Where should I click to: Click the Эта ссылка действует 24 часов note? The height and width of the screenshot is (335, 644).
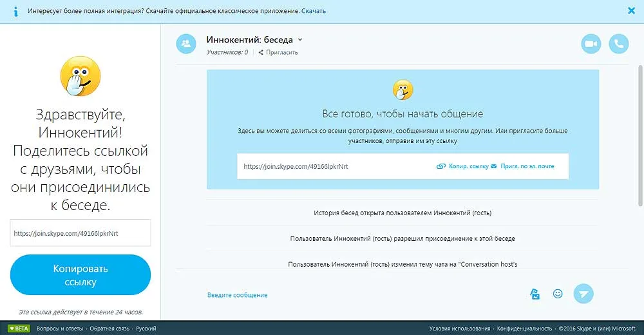pos(80,312)
